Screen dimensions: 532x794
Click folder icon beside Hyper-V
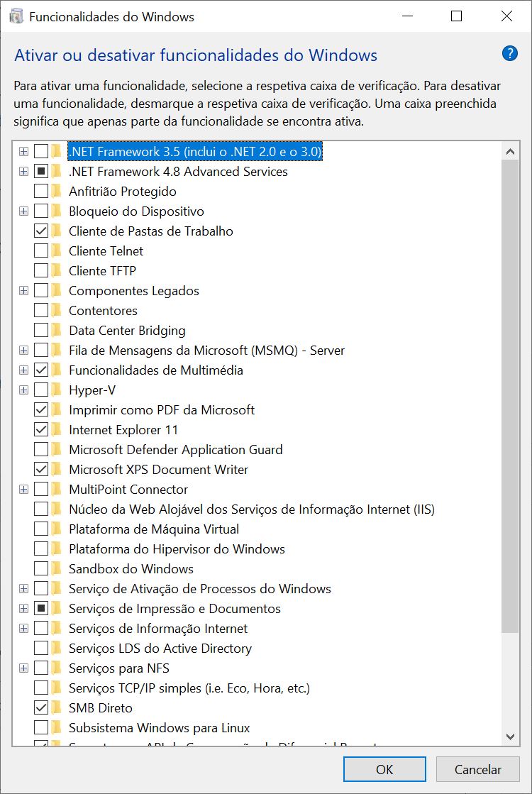[x=55, y=390]
